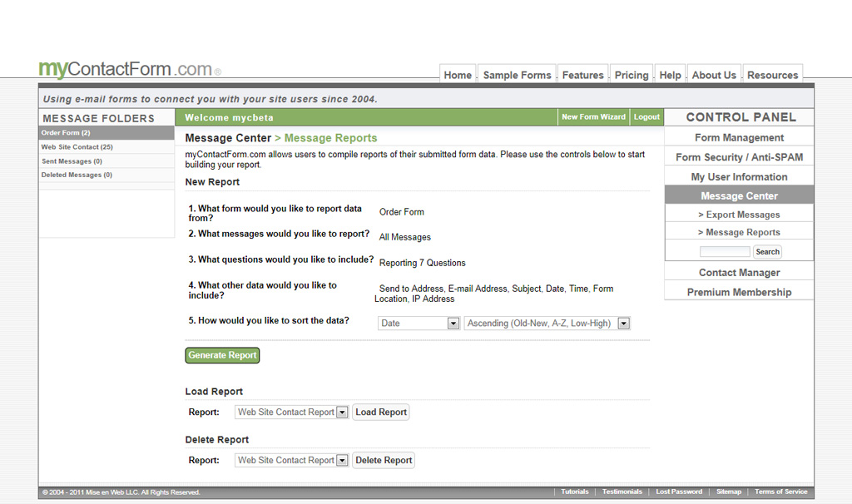Open Form Security / Anti-SPAM
The image size is (852, 504).
coord(739,157)
